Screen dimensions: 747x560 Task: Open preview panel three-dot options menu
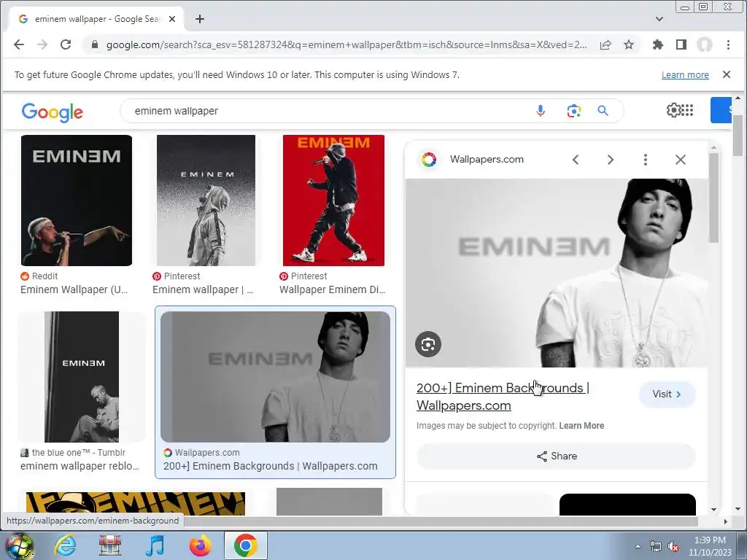point(646,160)
